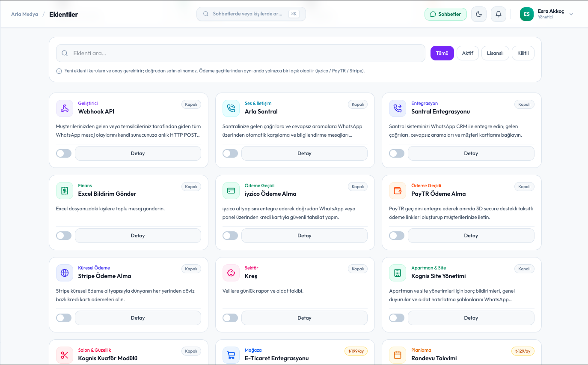Filter plugins by Aktif

pos(468,53)
